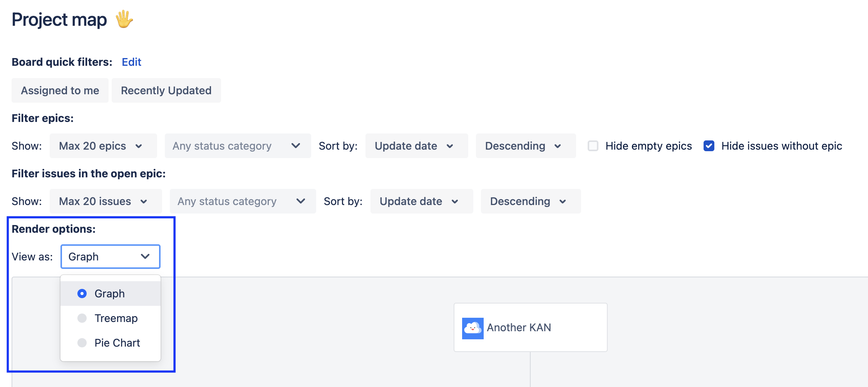This screenshot has height=387, width=868.
Task: Apply the Assigned to me filter
Action: click(60, 90)
